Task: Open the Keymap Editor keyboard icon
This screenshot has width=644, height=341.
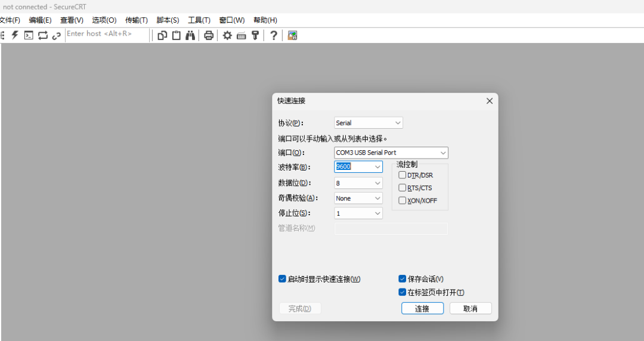Action: pyautogui.click(x=241, y=36)
